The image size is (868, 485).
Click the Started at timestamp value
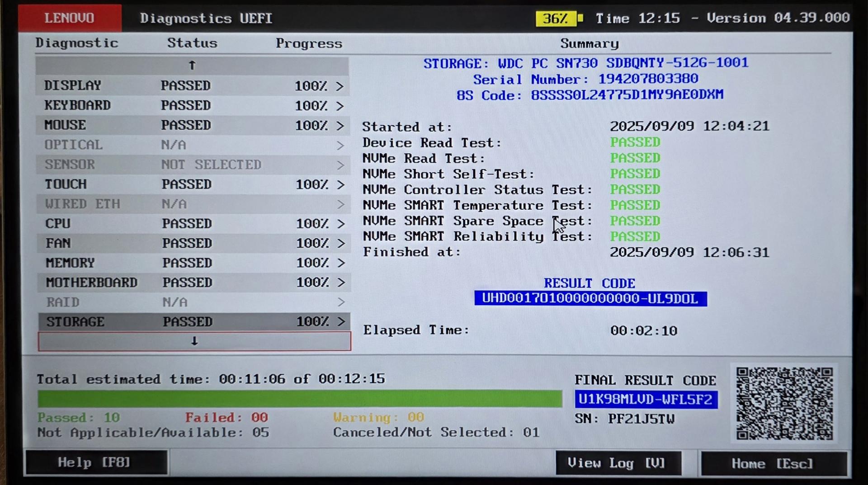click(689, 126)
